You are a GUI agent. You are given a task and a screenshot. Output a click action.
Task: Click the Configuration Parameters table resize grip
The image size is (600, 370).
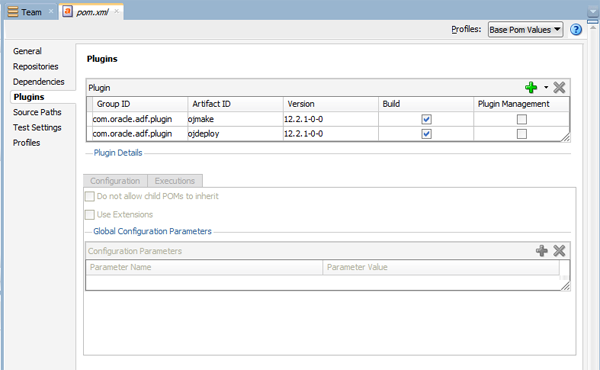pyautogui.click(x=566, y=286)
